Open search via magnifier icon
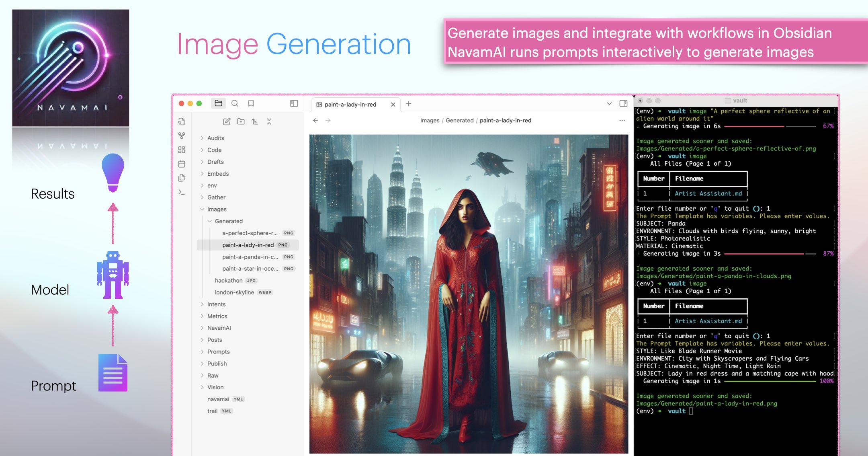 coord(235,103)
